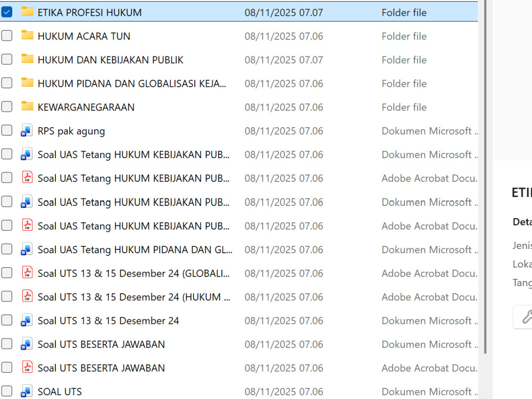Tick checkbox for Soal UTS Desember 24 (GLOBALI...

[7, 273]
